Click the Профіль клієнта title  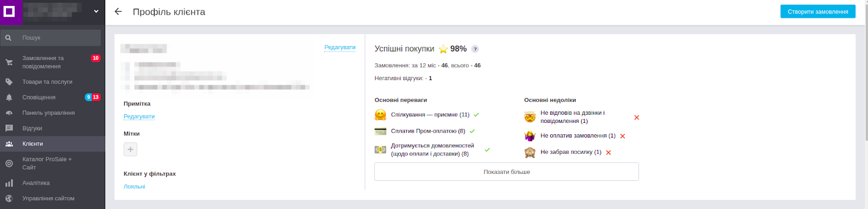169,12
